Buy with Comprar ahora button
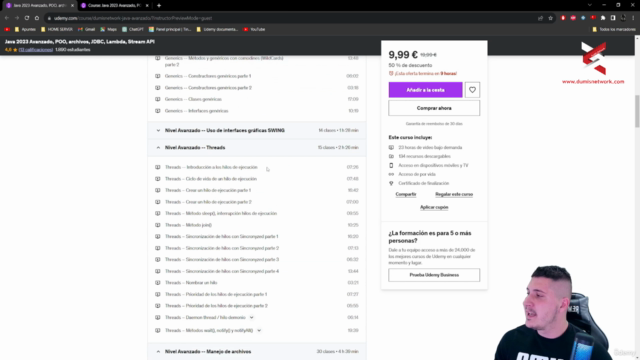640x360 pixels. (x=434, y=108)
